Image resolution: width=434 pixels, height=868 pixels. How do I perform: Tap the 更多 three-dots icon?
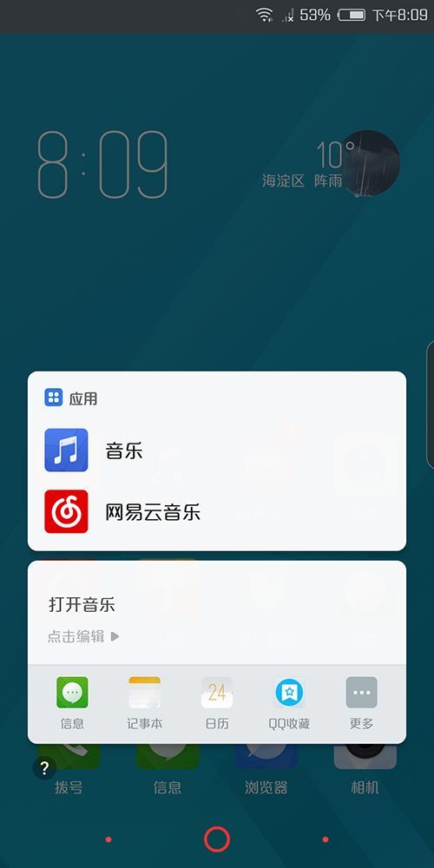(x=361, y=693)
